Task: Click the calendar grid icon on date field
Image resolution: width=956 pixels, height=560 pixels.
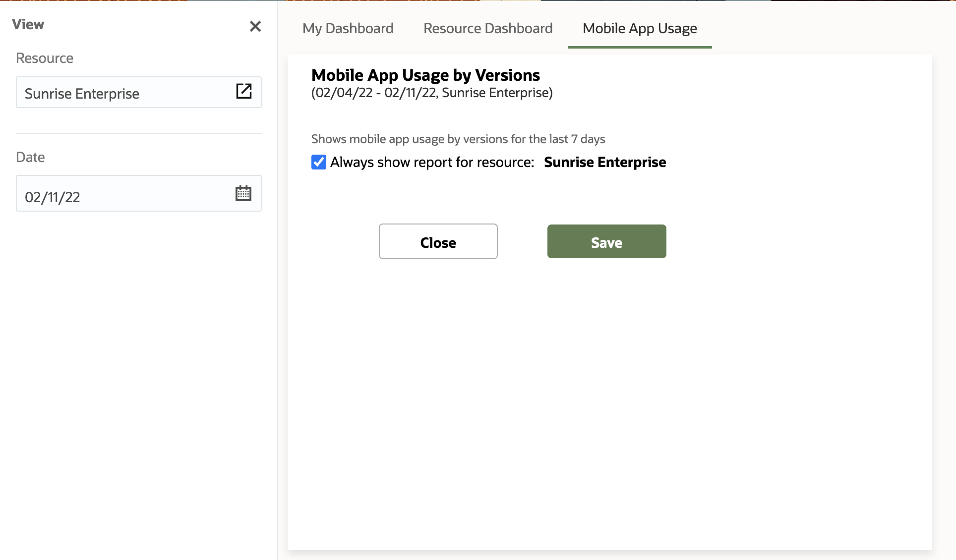Action: (x=243, y=193)
